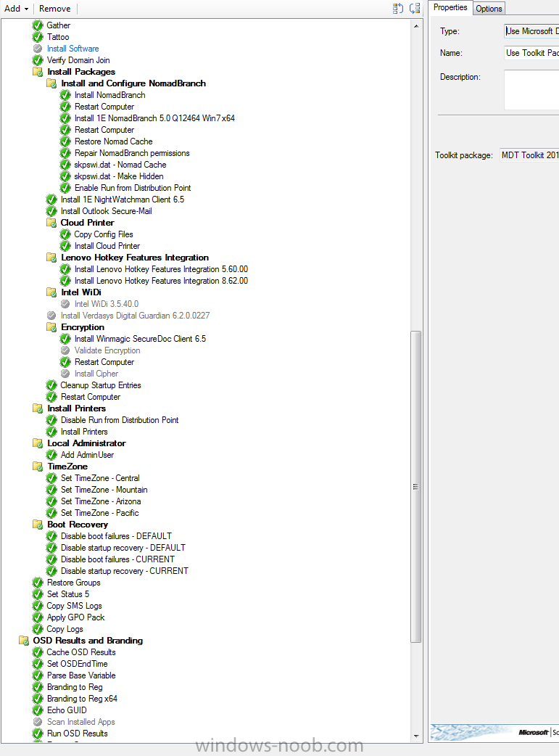559x756 pixels.
Task: Select Install Cloud Printer step
Action: [107, 246]
